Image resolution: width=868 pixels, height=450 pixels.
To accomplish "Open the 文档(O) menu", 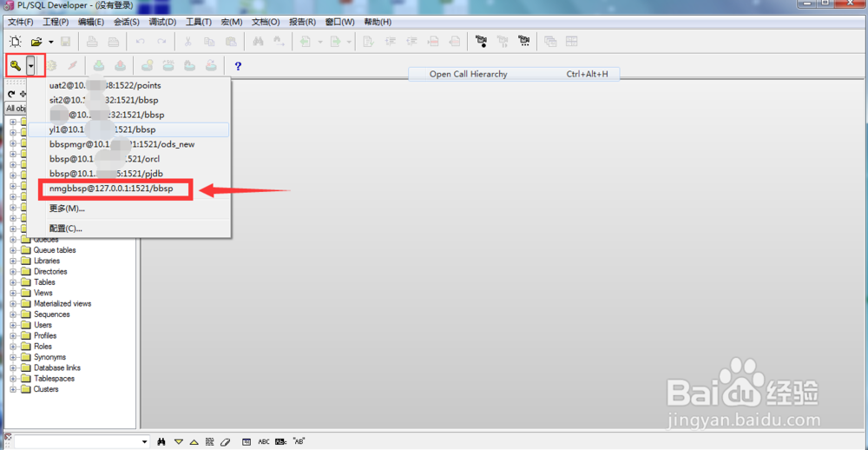I will 266,23.
